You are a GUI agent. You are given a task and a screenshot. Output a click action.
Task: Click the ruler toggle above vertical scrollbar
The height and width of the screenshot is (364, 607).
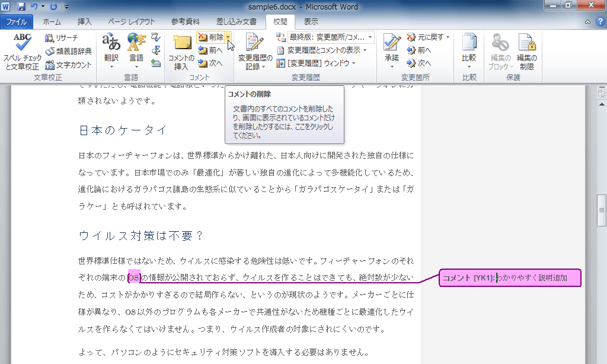(x=602, y=93)
